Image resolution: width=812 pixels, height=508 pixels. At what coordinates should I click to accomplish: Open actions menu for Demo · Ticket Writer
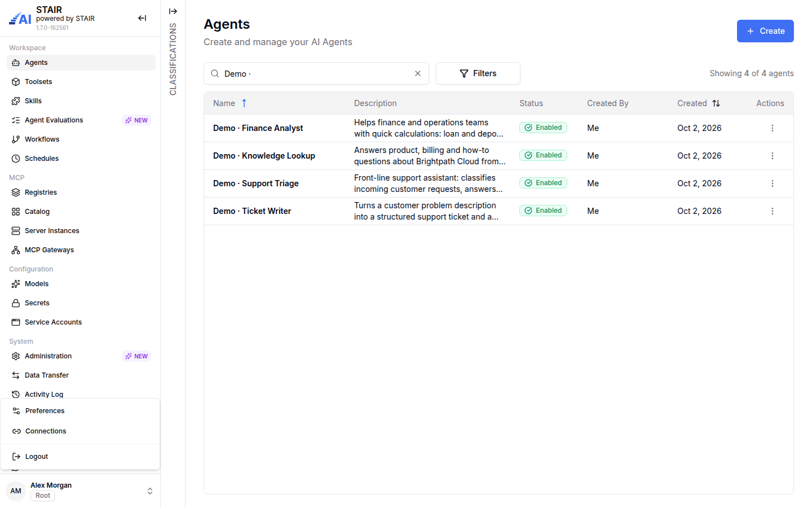773,211
